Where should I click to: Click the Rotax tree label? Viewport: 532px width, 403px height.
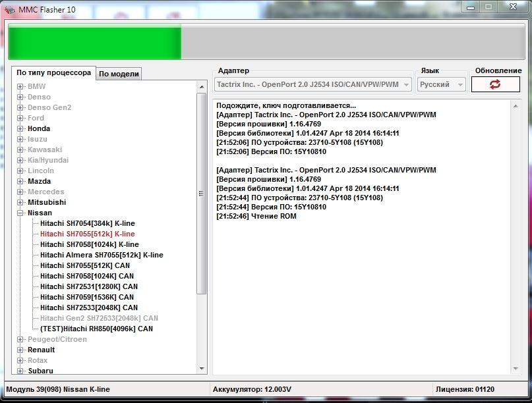[38, 360]
